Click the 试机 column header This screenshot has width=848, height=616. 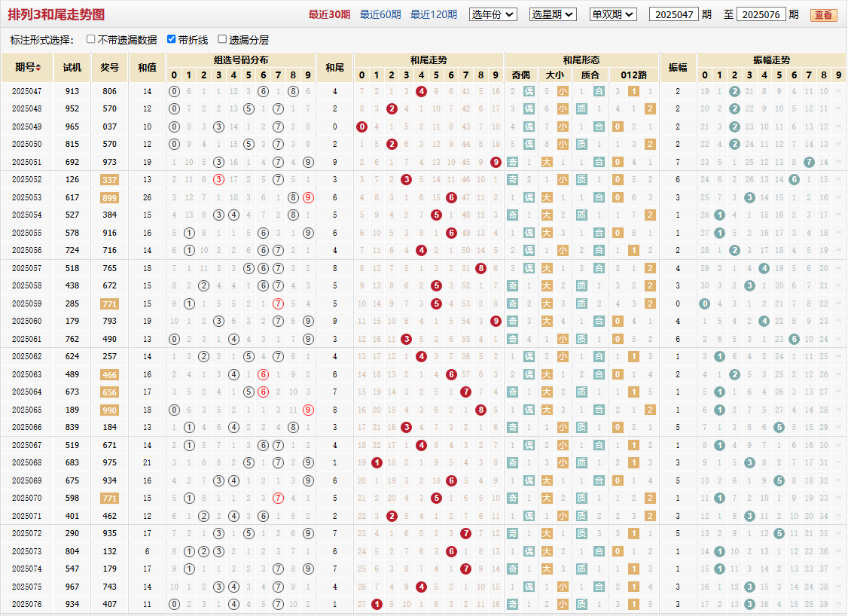pyautogui.click(x=72, y=68)
